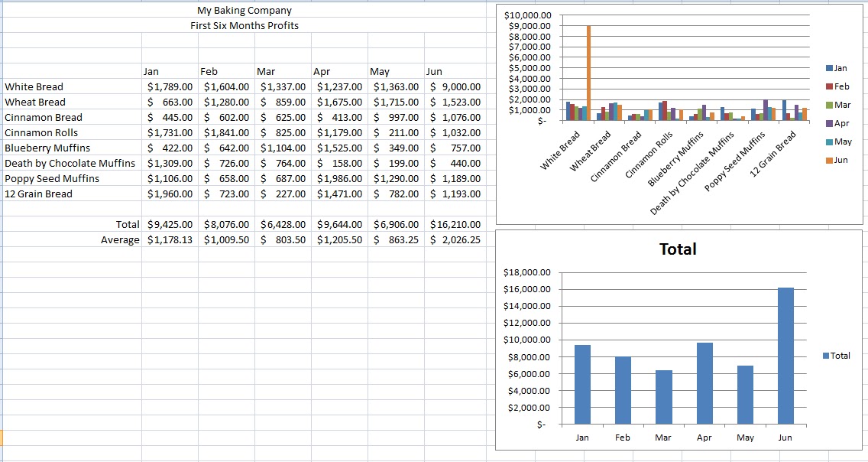The image size is (868, 462).
Task: Select the Feb bar in the Total chart
Action: click(x=623, y=391)
